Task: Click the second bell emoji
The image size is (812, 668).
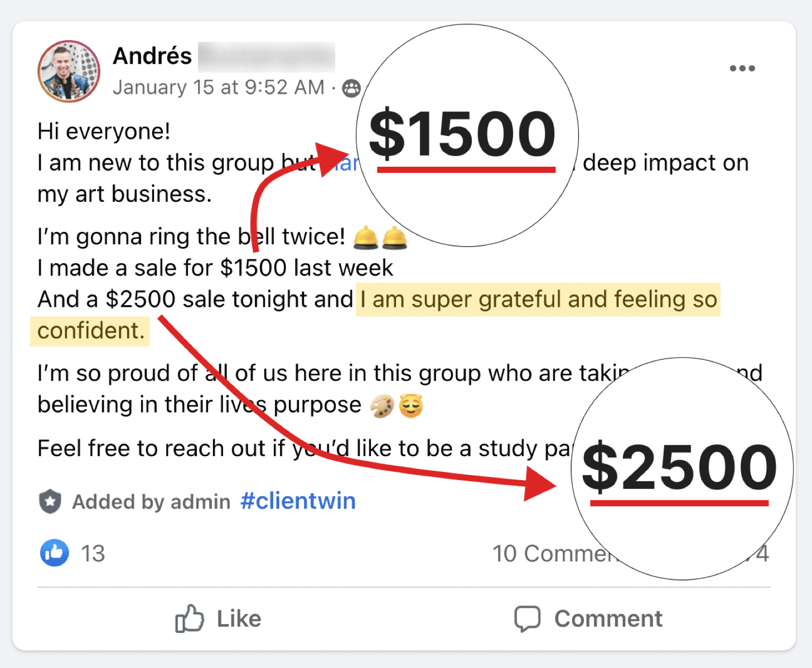Action: click(394, 238)
